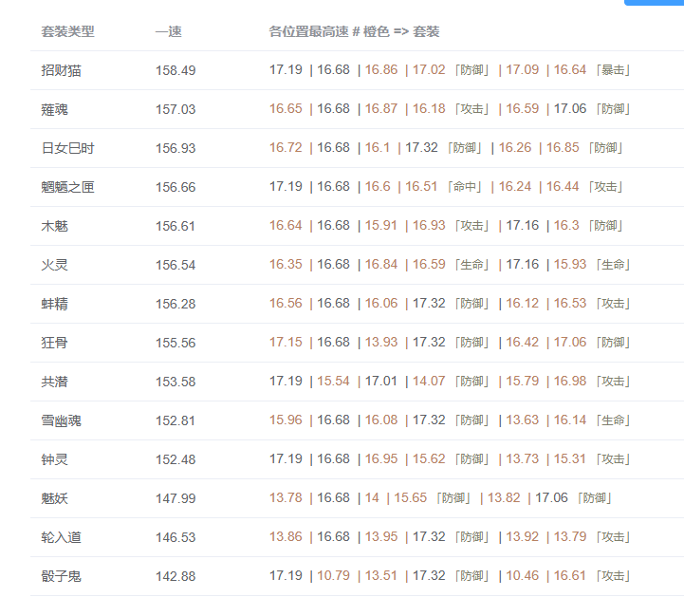This screenshot has width=684, height=616.
Task: Click 命中 tag in 魍魉之匣 row
Action: pos(465,186)
